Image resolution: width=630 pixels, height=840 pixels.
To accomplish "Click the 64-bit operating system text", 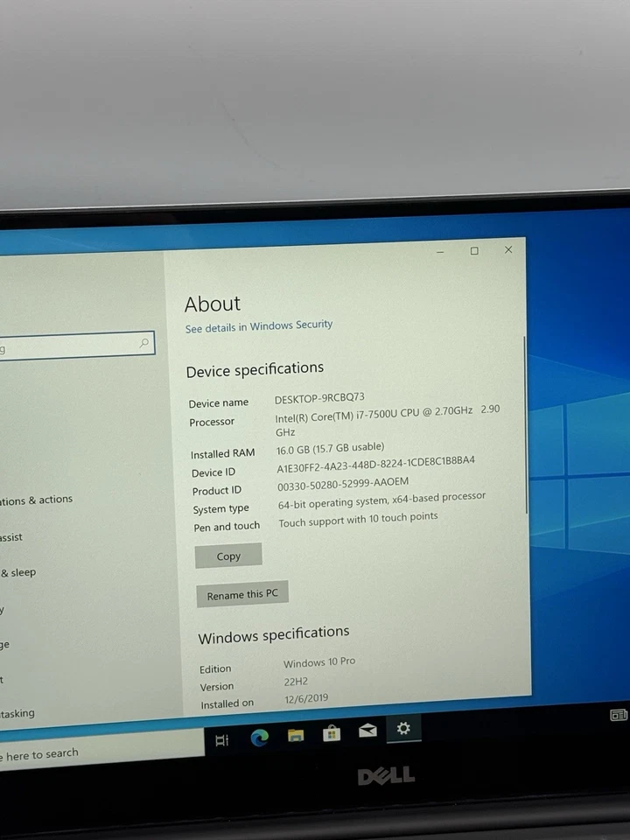I will (381, 500).
